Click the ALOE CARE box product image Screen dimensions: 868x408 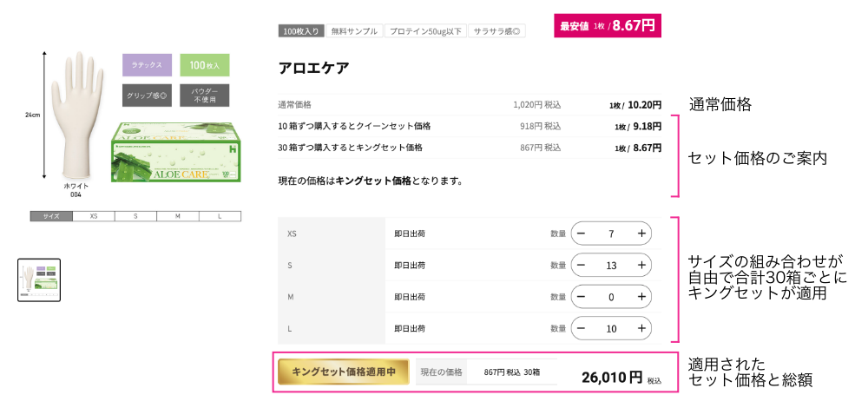[x=176, y=153]
